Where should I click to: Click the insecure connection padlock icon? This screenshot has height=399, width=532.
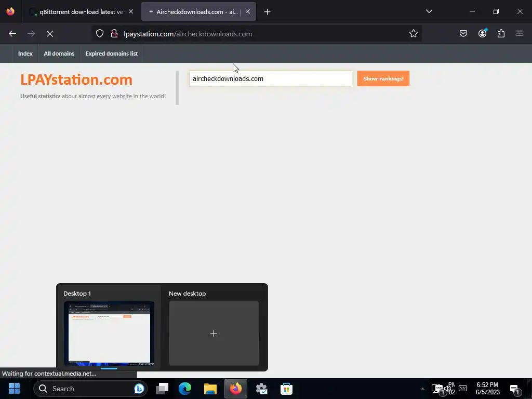coord(114,34)
